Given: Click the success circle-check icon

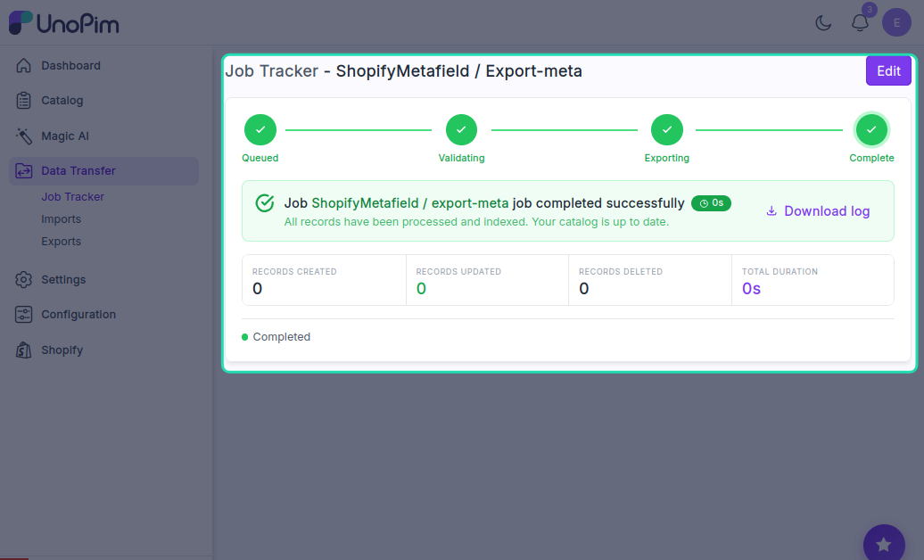Looking at the screenshot, I should pos(265,203).
